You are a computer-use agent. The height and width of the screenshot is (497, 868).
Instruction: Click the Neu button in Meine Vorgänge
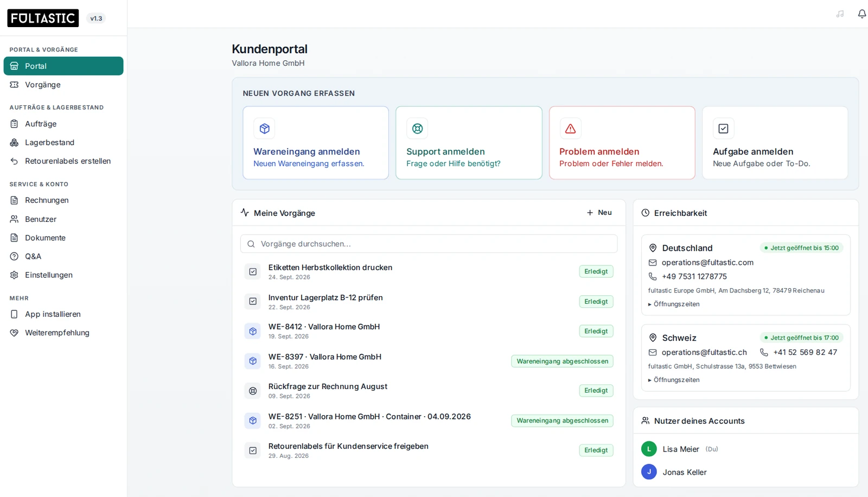coord(599,213)
